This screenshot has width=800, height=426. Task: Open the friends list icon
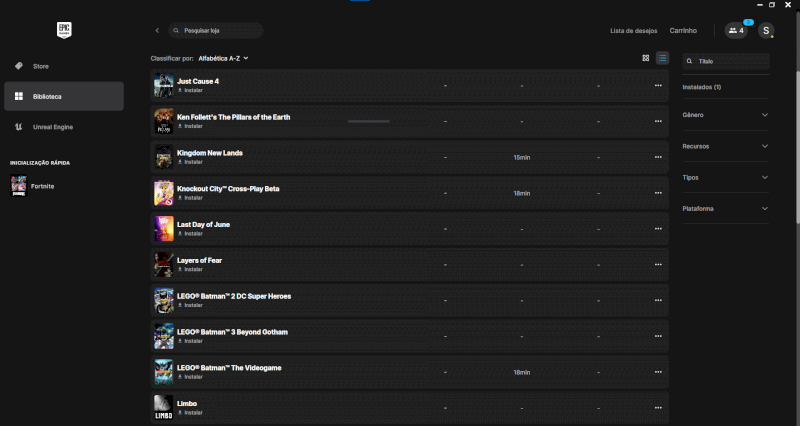pos(737,31)
